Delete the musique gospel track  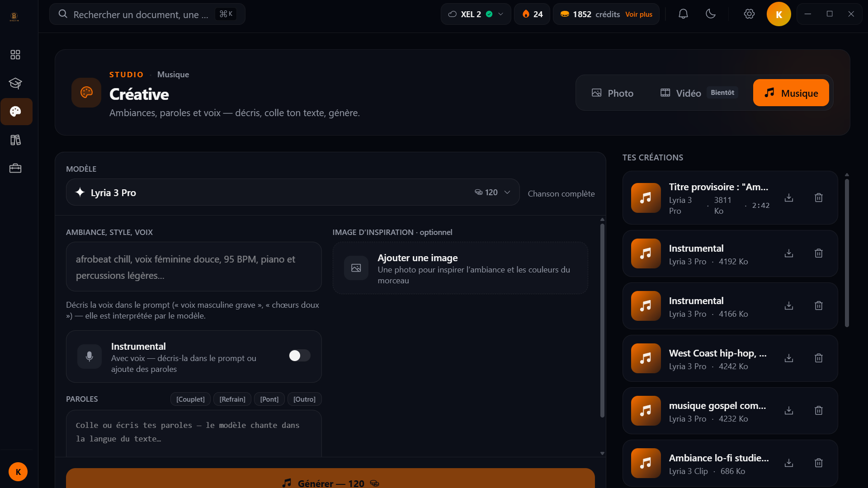tap(819, 411)
